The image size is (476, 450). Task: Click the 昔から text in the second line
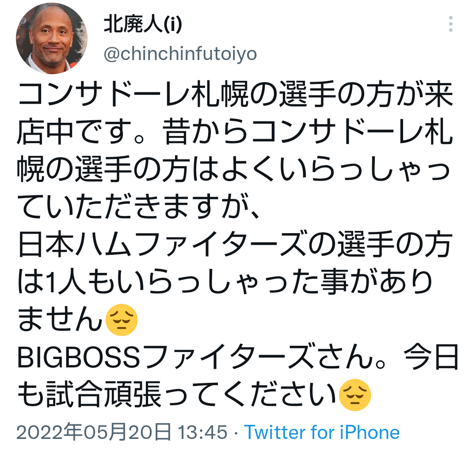[x=206, y=132]
